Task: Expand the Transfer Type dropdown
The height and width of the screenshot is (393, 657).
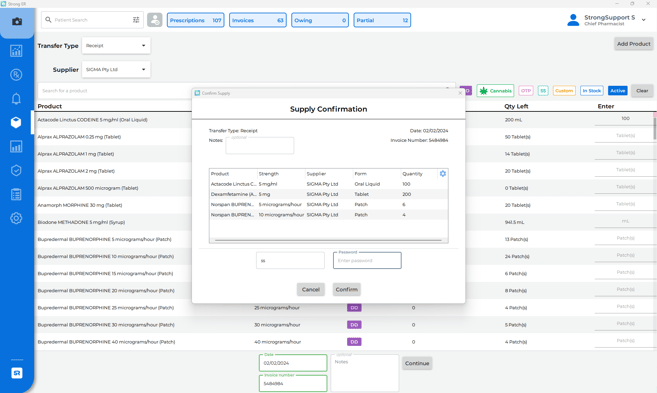Action: pos(116,46)
